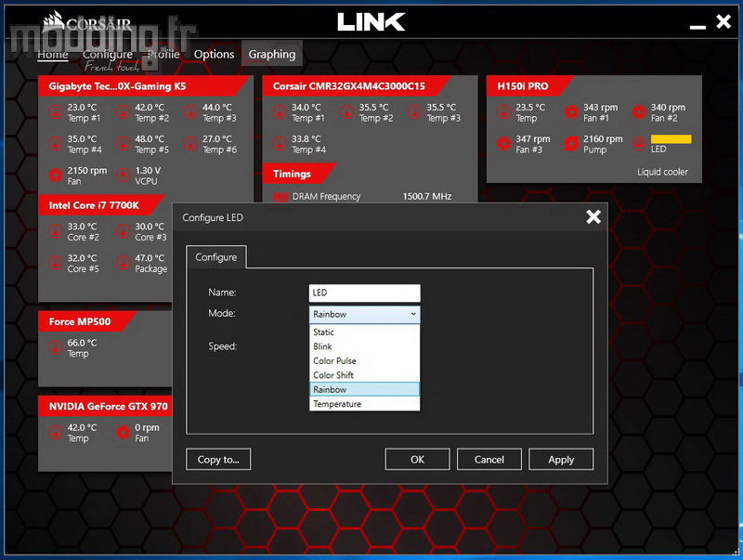This screenshot has height=560, width=743.
Task: Open the Mode combo box showing Rainbow
Action: coord(364,314)
